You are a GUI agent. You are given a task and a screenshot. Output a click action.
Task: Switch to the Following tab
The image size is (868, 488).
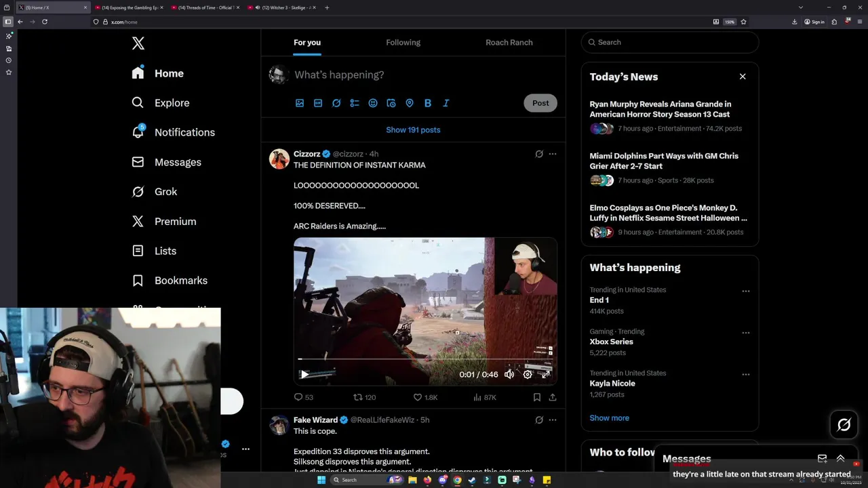[403, 42]
